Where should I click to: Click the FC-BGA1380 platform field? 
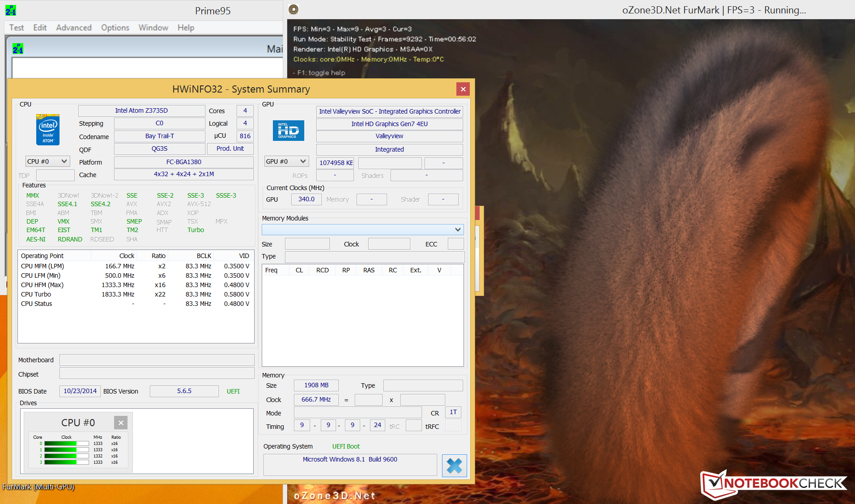click(x=183, y=162)
